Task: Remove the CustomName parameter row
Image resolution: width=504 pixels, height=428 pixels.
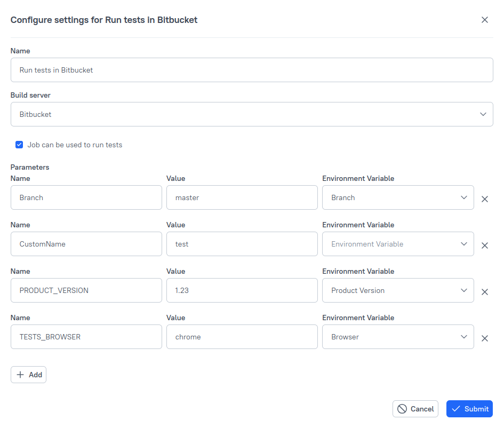Action: point(485,245)
